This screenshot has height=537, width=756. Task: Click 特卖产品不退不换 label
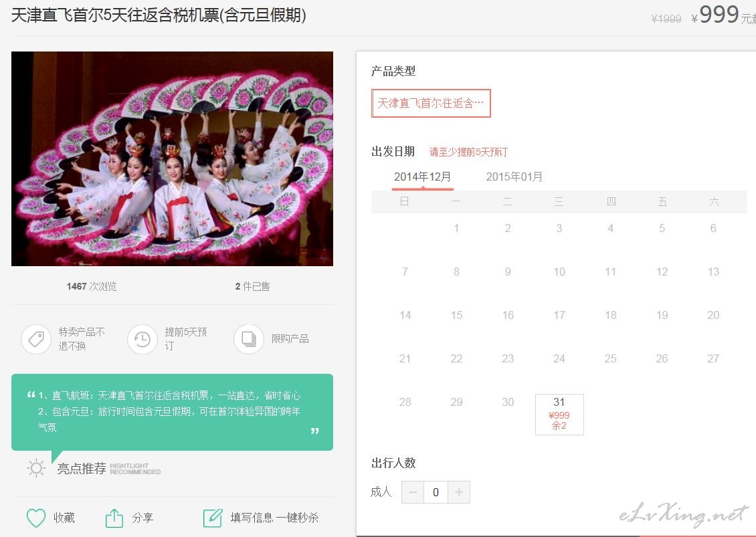coord(82,339)
